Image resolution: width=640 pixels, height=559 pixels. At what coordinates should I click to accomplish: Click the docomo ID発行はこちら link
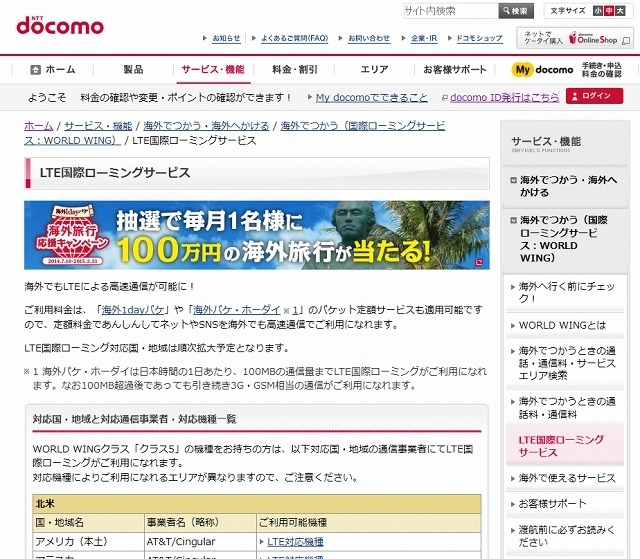click(x=504, y=98)
